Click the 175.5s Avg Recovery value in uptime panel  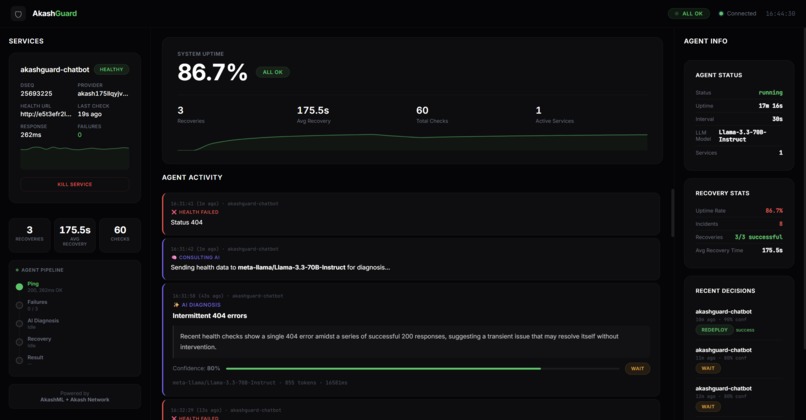[313, 110]
